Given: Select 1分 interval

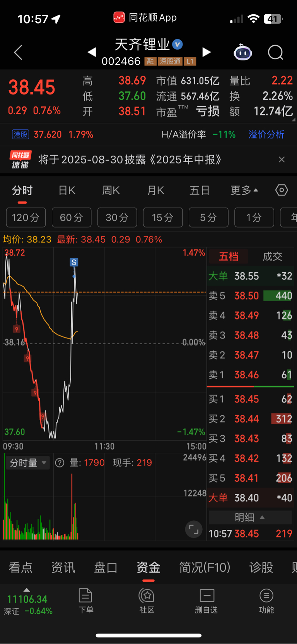Looking at the screenshot, I should pos(254,217).
